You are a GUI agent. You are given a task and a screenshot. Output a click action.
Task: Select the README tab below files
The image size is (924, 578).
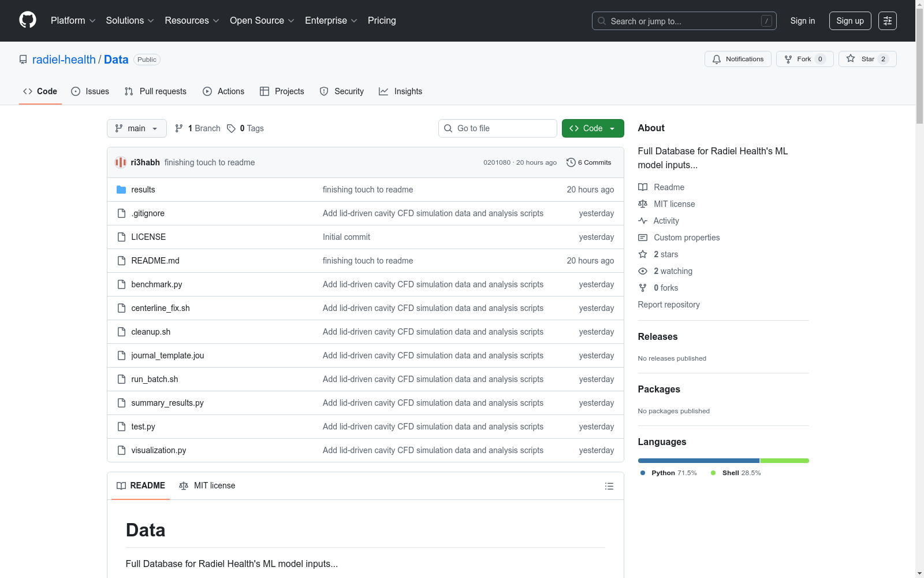(x=141, y=486)
